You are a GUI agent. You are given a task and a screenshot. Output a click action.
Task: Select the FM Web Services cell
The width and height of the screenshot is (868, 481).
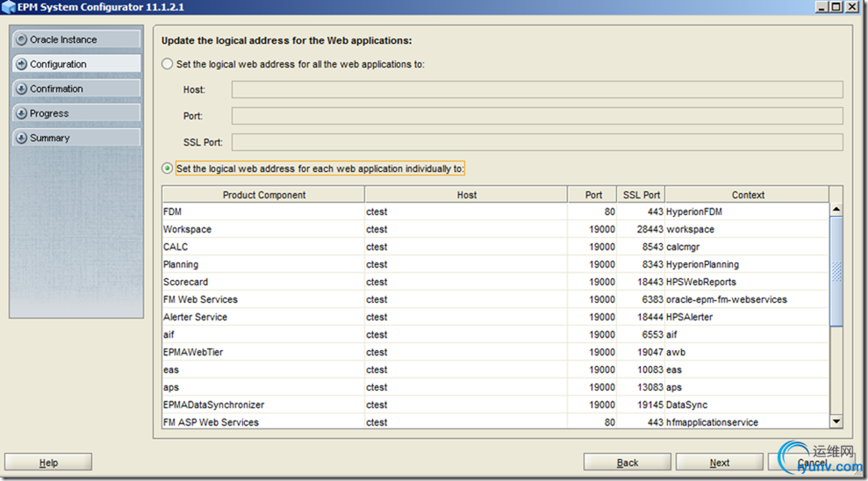pyautogui.click(x=263, y=299)
